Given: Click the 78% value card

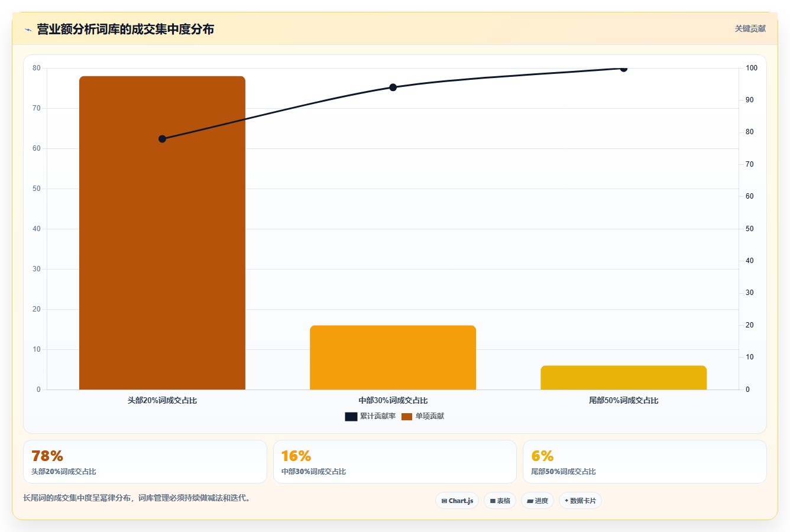Looking at the screenshot, I should (145, 462).
